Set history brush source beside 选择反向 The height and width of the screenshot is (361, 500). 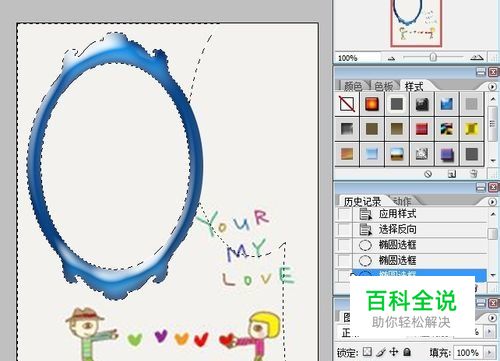click(343, 229)
